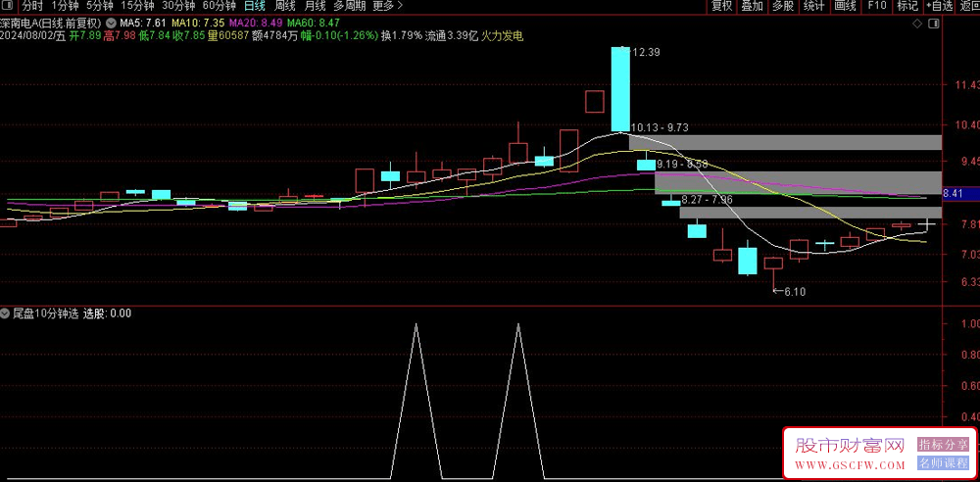Select the 周线 weekly chart tab
Image resolution: width=980 pixels, height=482 pixels.
pyautogui.click(x=285, y=6)
